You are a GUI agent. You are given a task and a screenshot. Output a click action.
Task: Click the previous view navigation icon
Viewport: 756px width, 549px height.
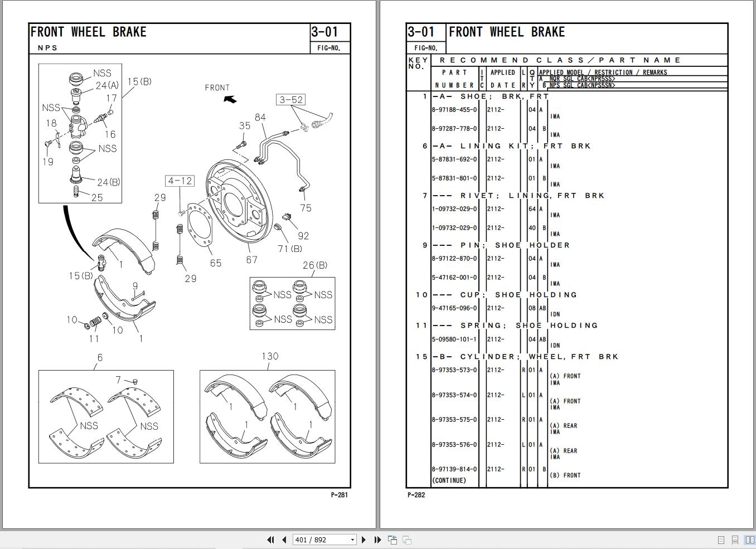392,540
